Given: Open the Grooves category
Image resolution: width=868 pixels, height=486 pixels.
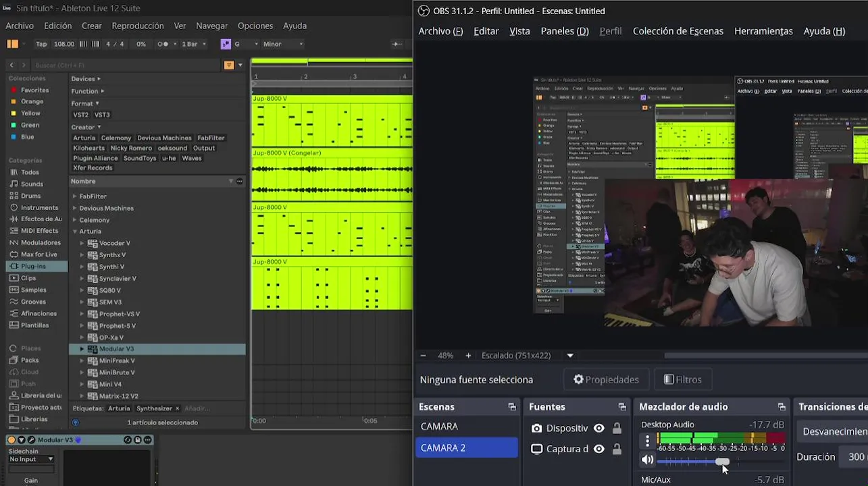Looking at the screenshot, I should click(33, 302).
